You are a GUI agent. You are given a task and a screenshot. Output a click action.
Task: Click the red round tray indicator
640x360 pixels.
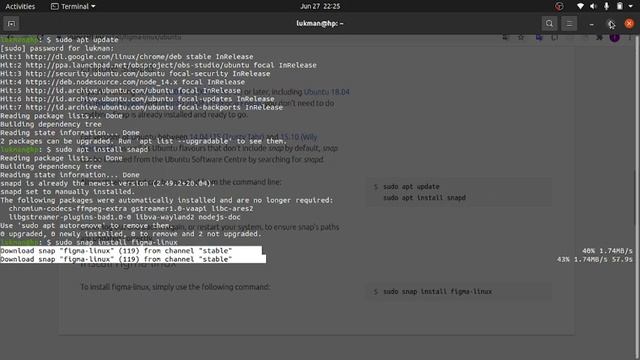[559, 6]
